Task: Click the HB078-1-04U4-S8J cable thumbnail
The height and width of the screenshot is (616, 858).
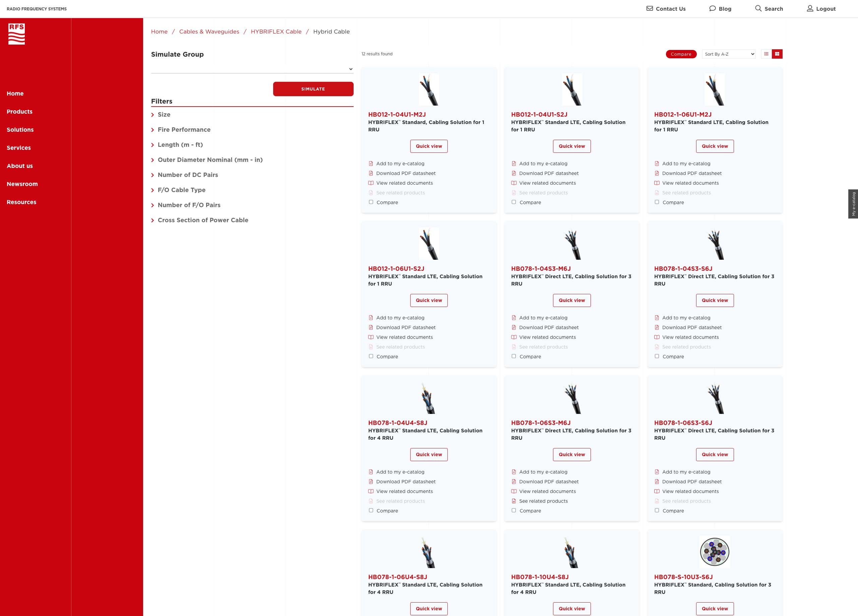Action: [429, 398]
